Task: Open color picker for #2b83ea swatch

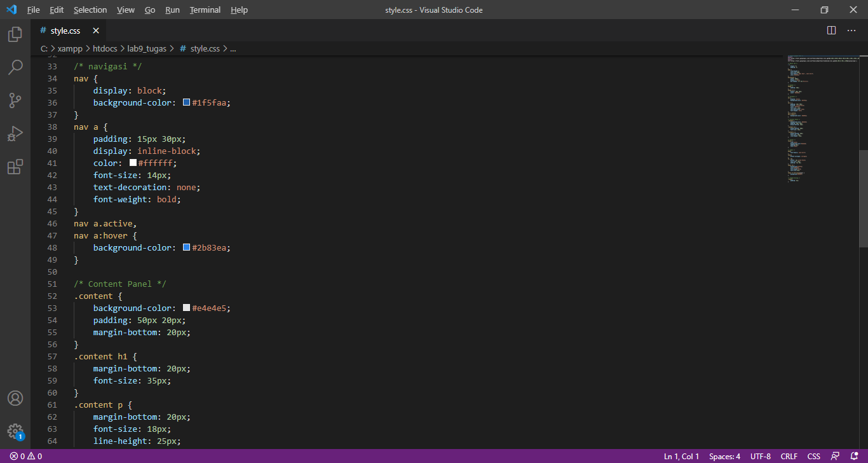Action: 186,247
